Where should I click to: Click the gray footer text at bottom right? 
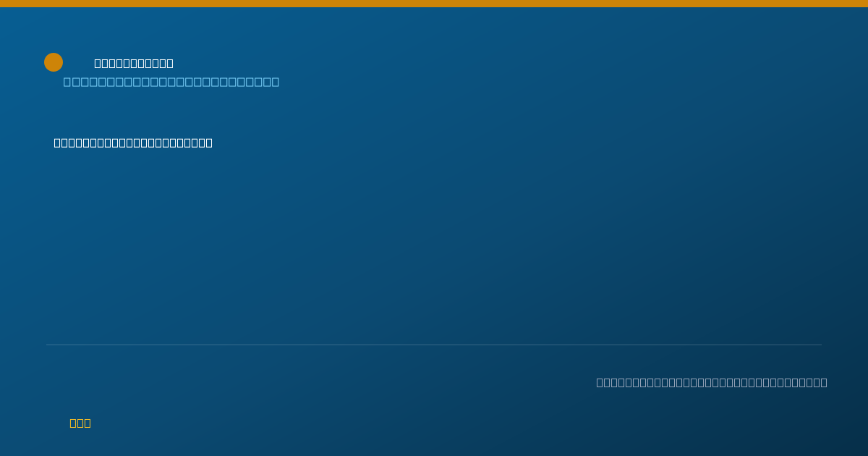[x=712, y=382]
